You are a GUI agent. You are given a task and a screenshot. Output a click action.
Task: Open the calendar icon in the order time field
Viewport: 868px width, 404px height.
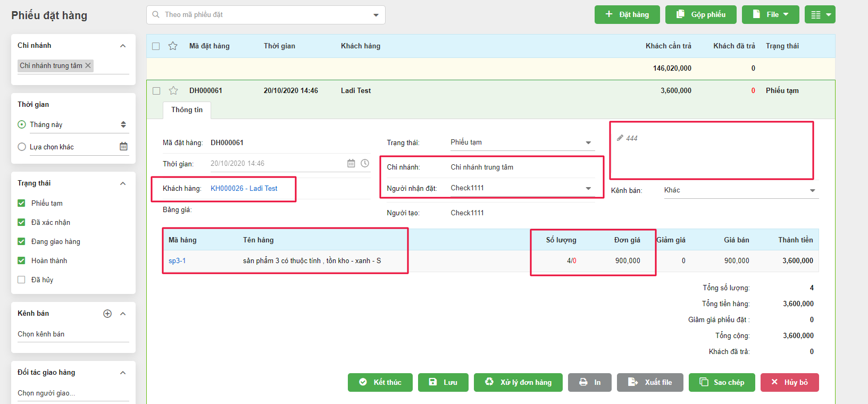click(x=351, y=164)
